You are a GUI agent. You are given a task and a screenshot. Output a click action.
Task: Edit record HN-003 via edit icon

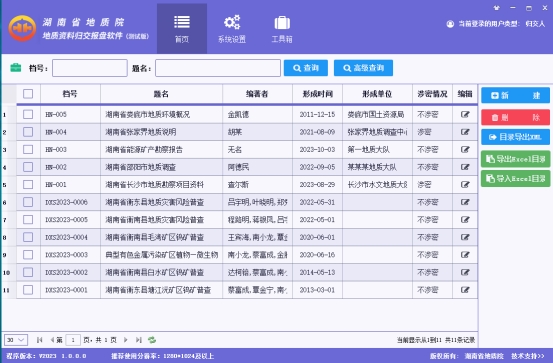click(465, 150)
